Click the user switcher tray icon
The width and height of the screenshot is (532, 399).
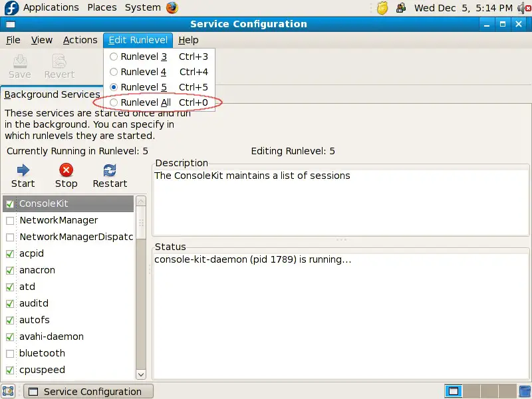401,7
